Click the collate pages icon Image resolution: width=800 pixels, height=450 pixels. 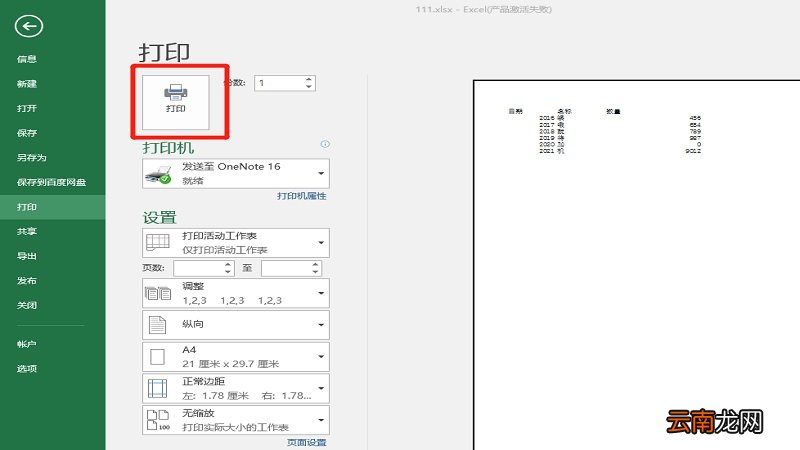click(x=158, y=293)
